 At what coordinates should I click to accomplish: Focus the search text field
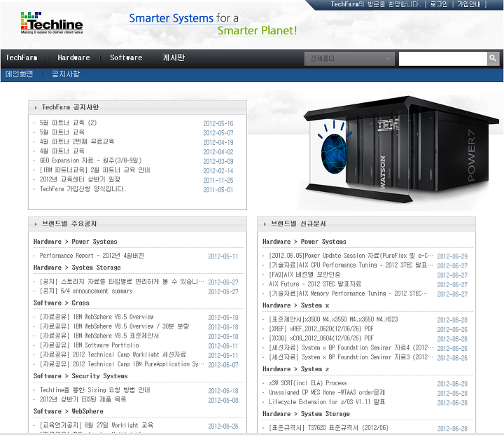[x=443, y=59]
